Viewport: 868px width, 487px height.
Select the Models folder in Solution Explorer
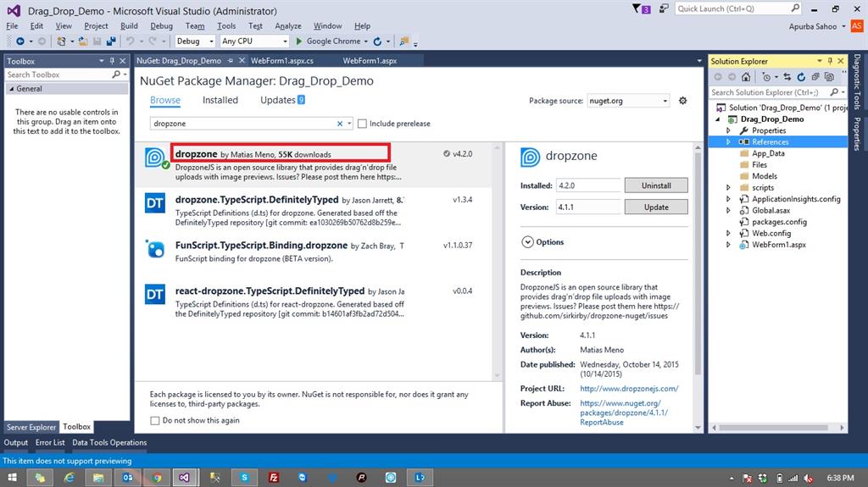[764, 176]
